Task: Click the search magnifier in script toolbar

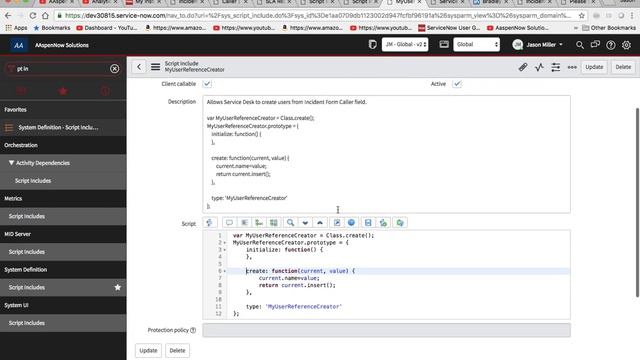Action: [290, 222]
